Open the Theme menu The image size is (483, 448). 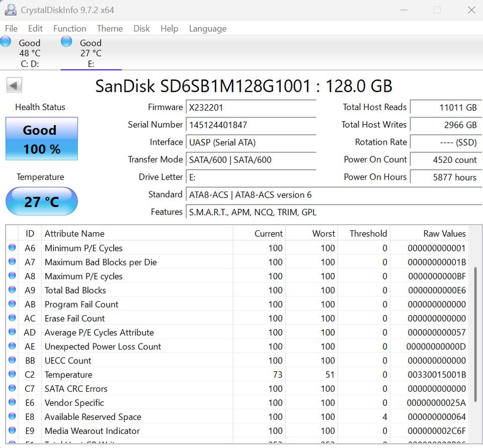110,29
